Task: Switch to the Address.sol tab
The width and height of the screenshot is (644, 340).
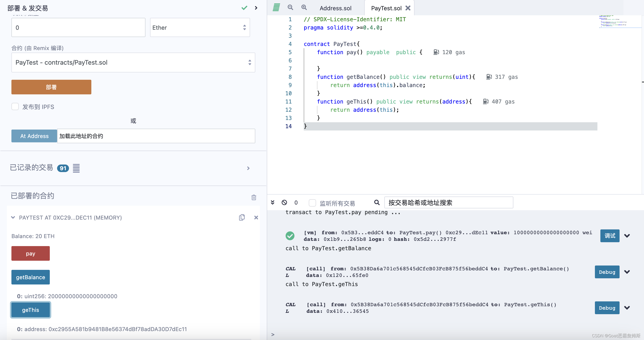Action: tap(335, 8)
